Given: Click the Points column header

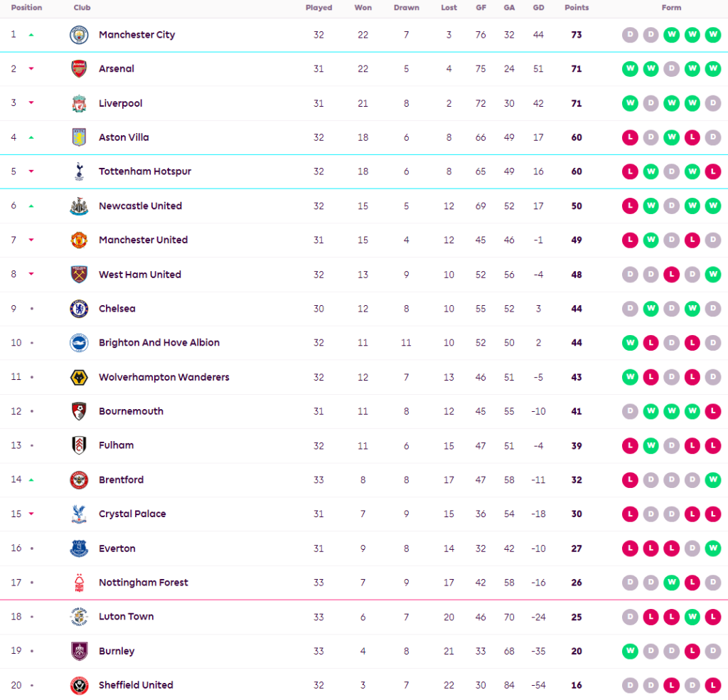Looking at the screenshot, I should point(577,8).
